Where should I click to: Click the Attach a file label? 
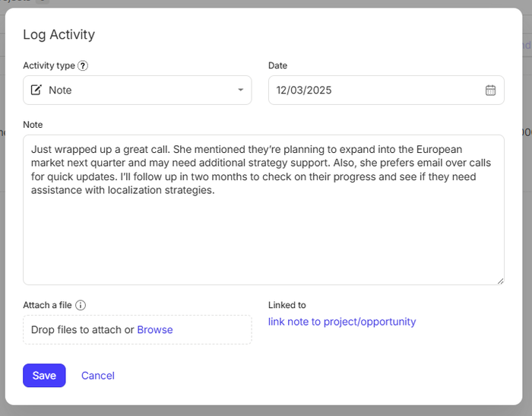pos(47,305)
